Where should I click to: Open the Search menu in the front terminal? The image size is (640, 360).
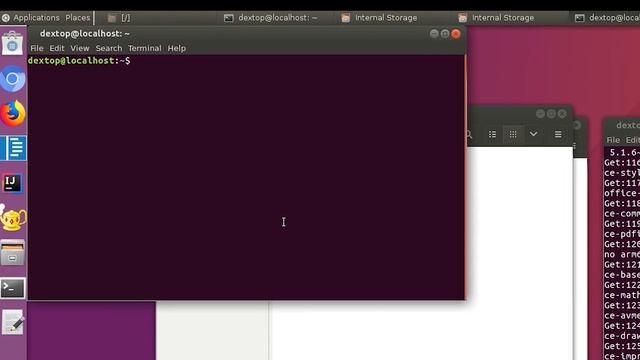(x=109, y=48)
